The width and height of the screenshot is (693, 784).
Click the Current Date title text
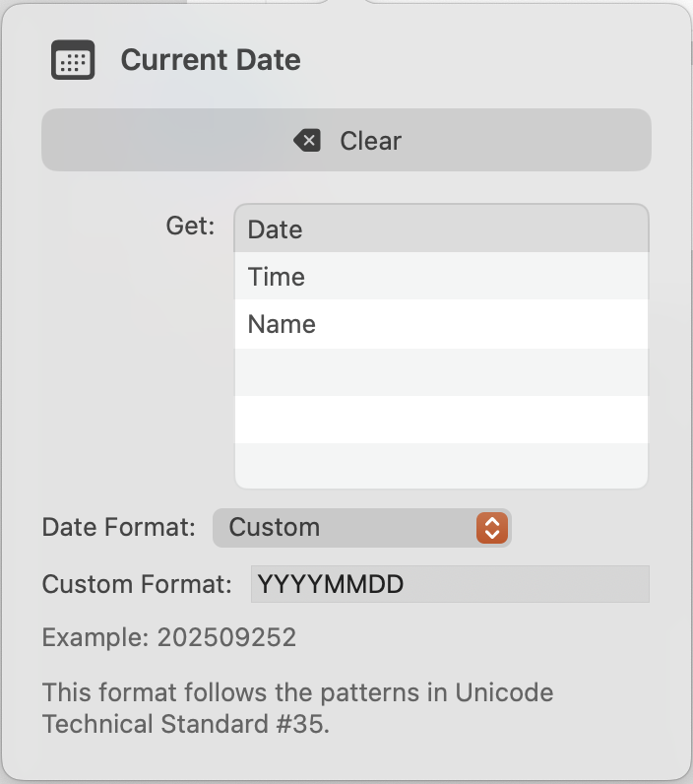pos(211,60)
